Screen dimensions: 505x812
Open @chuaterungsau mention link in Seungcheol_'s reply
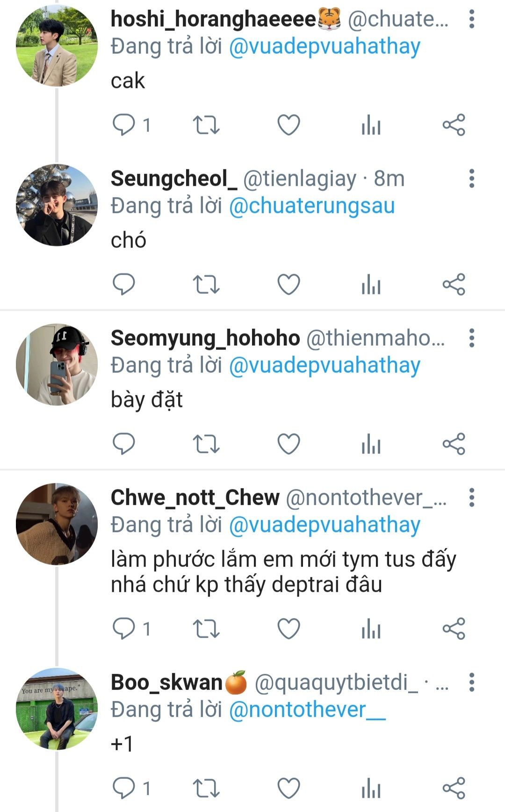(x=312, y=206)
